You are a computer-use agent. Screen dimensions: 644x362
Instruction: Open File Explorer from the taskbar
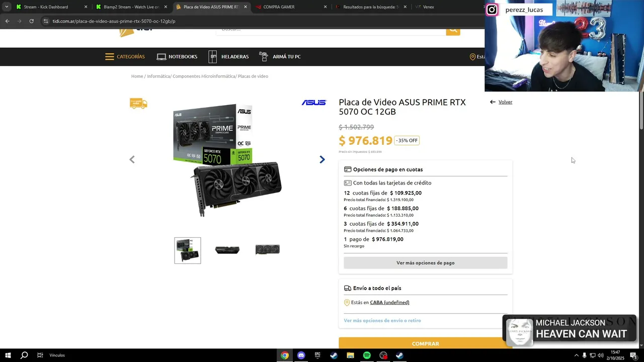coord(350,355)
